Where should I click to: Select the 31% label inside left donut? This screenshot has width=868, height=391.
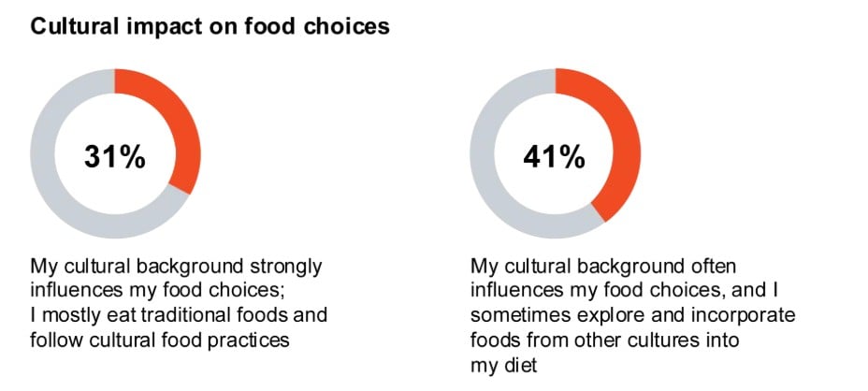coord(115,157)
